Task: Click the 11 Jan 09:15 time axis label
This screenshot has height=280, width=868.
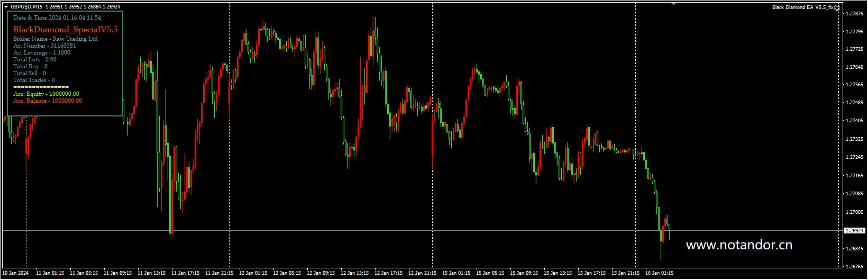Action: pos(118,274)
